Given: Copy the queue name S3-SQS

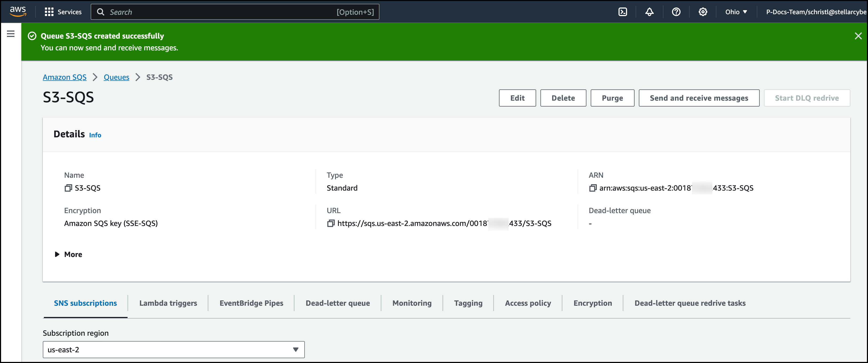Looking at the screenshot, I should tap(68, 188).
